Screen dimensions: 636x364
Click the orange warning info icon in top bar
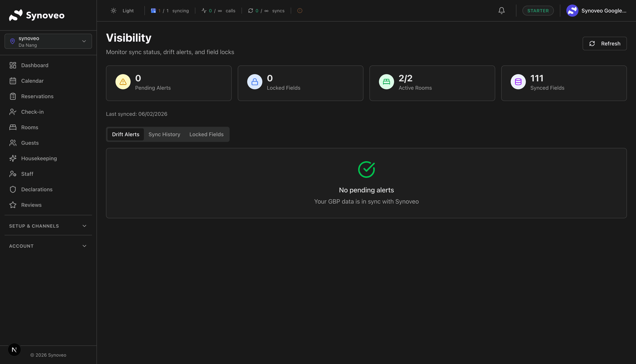300,11
